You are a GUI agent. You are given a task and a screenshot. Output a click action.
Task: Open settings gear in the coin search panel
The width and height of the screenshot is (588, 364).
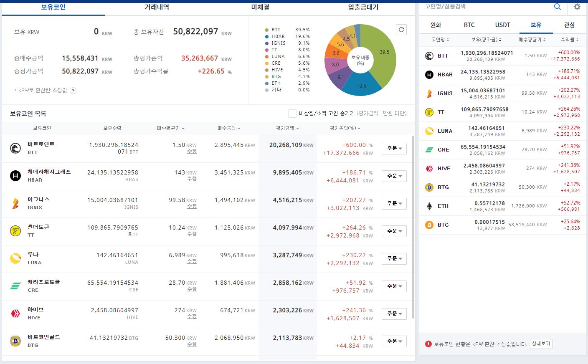pos(577,7)
